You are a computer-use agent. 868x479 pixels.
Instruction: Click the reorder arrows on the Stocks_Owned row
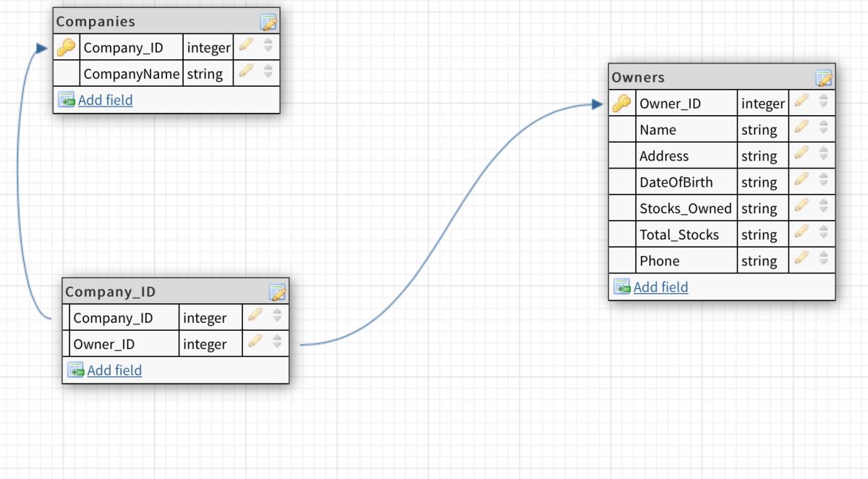tap(823, 205)
